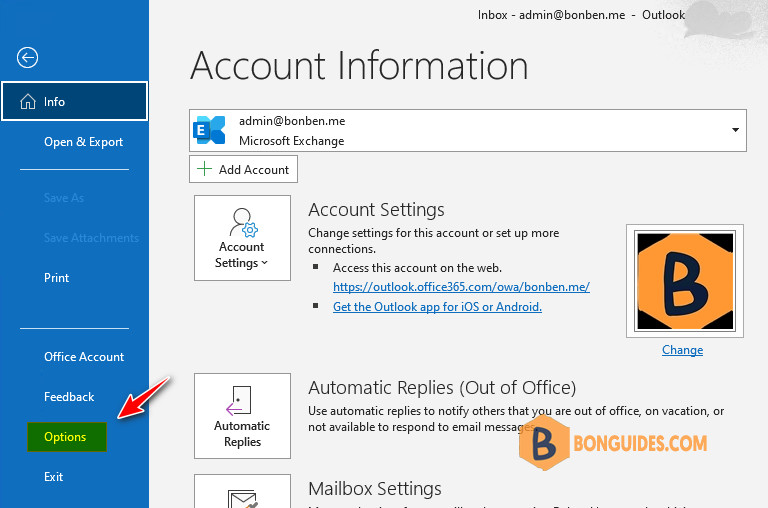
Task: Click the green plus Add Account icon
Action: (x=204, y=169)
